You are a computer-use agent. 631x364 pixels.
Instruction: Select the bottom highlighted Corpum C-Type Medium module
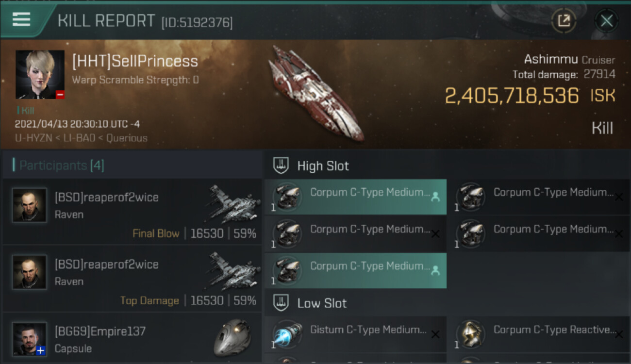(x=355, y=271)
